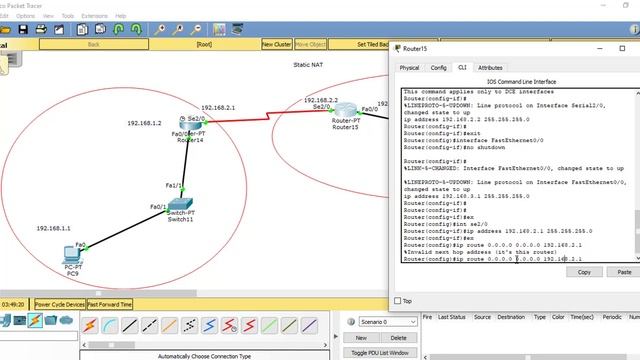Open the Custom Devices Dialog icon
The height and width of the screenshot is (360, 640).
238,29
